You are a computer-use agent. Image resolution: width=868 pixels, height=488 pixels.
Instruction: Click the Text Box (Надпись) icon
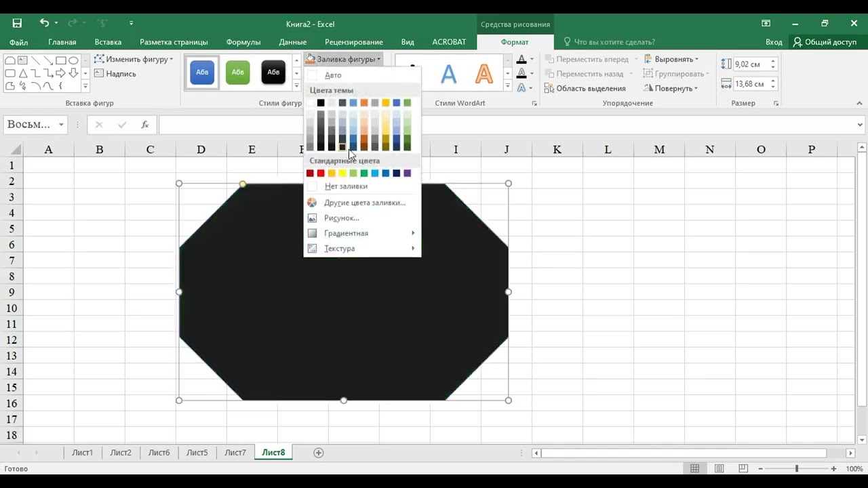(x=99, y=73)
